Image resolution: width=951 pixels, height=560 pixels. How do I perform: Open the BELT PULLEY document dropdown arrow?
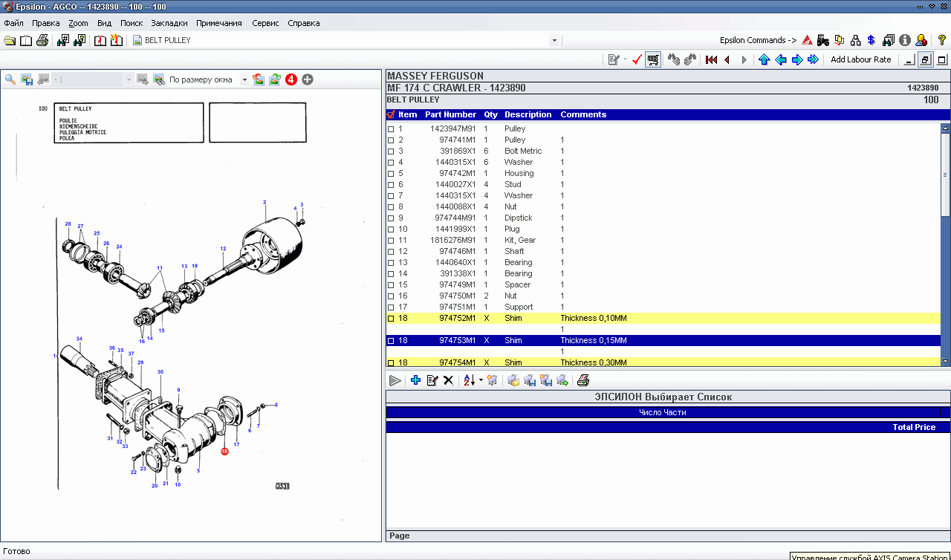(x=554, y=40)
